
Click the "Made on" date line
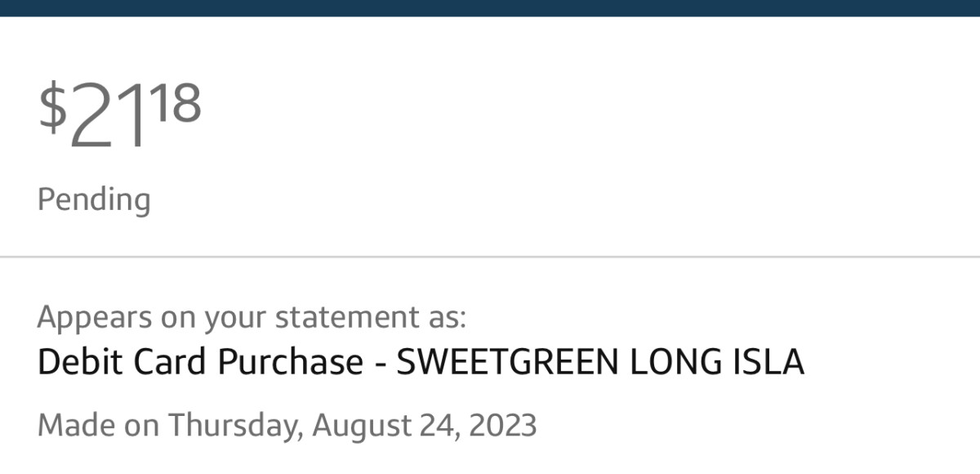pyautogui.click(x=287, y=426)
